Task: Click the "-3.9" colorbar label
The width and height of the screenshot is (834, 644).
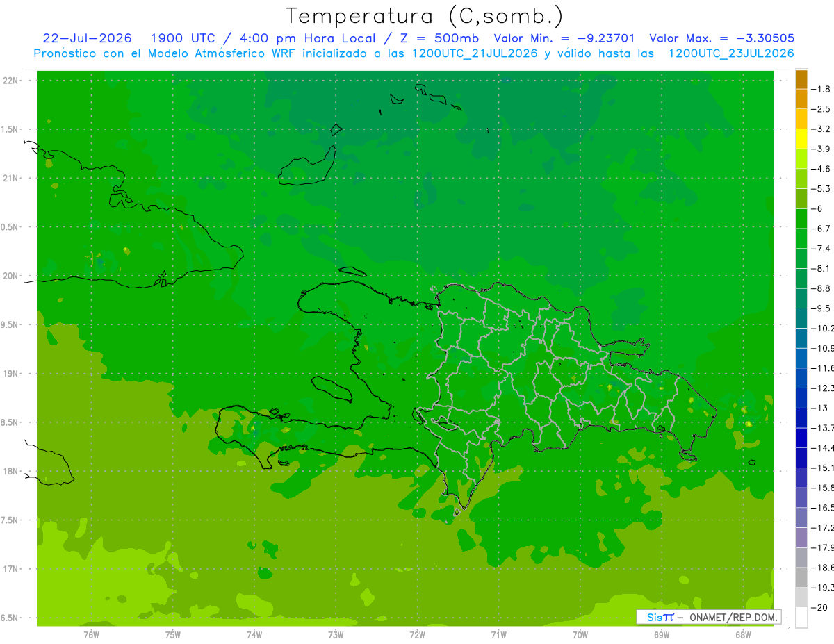Action: click(x=821, y=149)
